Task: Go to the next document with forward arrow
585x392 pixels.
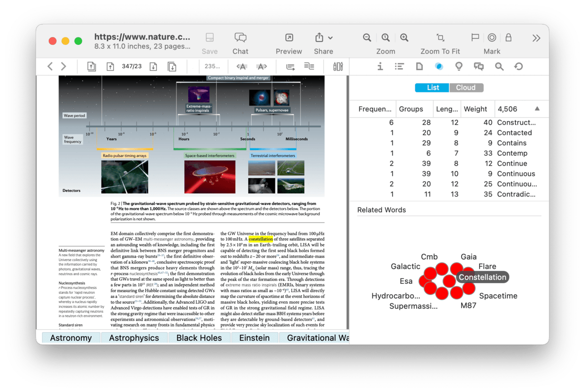Action: 63,67
